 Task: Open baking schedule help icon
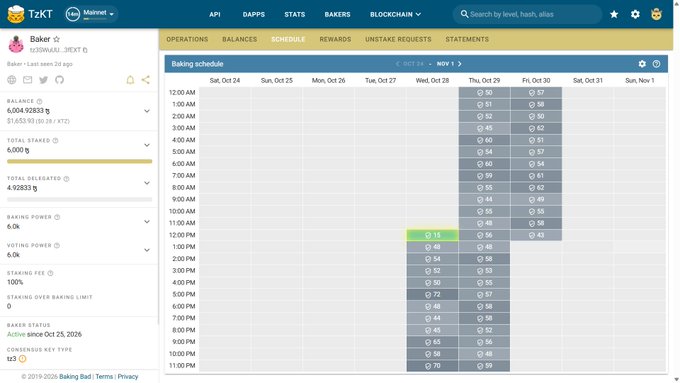pyautogui.click(x=657, y=64)
